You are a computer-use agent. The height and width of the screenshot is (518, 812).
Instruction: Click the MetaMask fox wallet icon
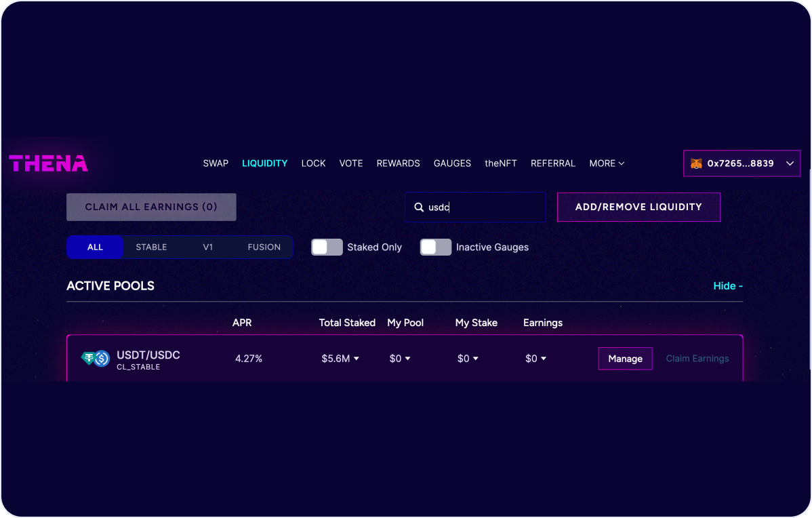[696, 163]
